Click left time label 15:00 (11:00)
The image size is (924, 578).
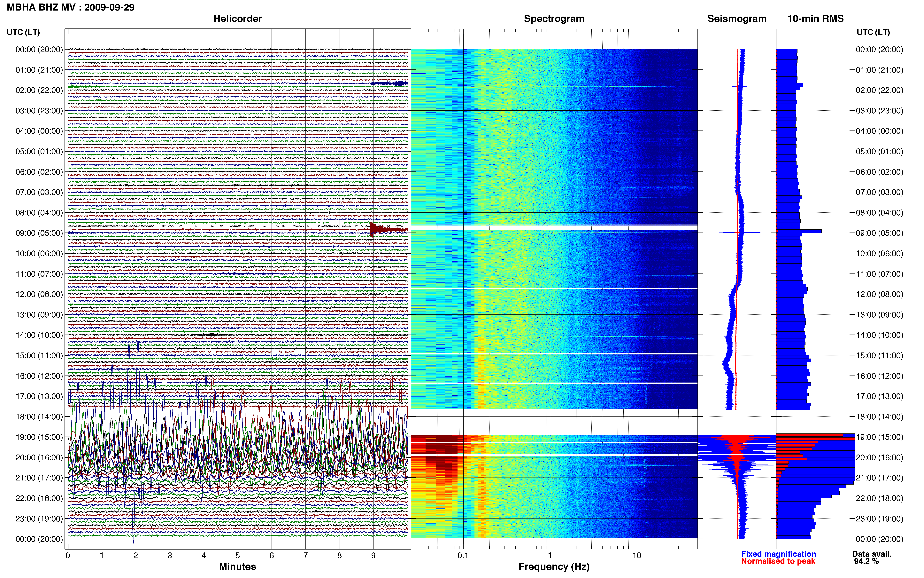pyautogui.click(x=39, y=355)
